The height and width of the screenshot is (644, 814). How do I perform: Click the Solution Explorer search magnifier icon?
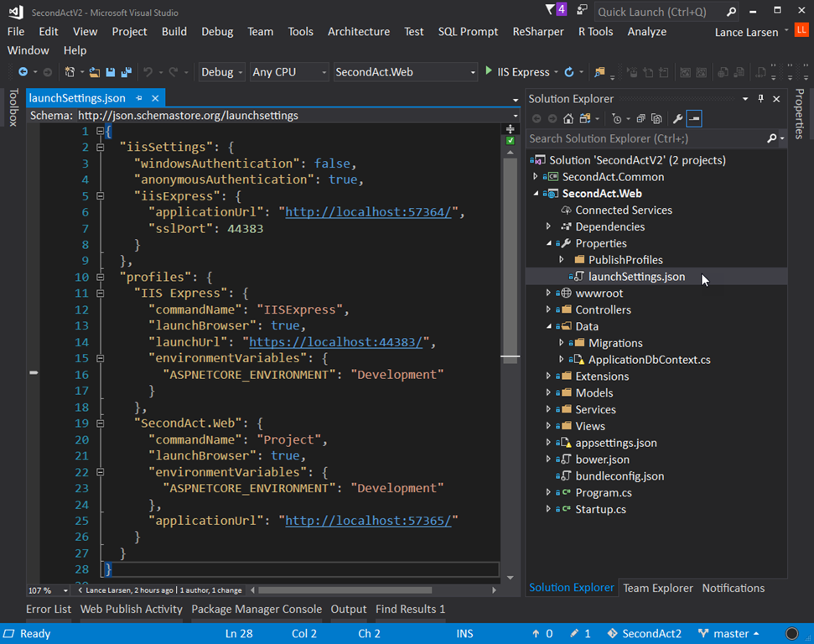(771, 138)
